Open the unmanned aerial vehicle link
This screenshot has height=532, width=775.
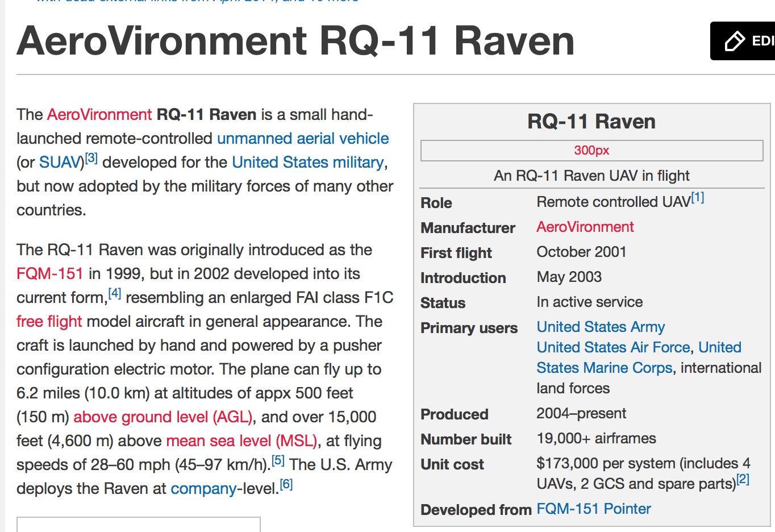coord(303,139)
